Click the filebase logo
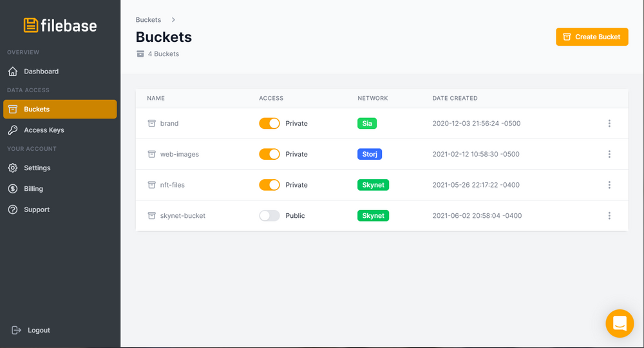 (x=61, y=26)
